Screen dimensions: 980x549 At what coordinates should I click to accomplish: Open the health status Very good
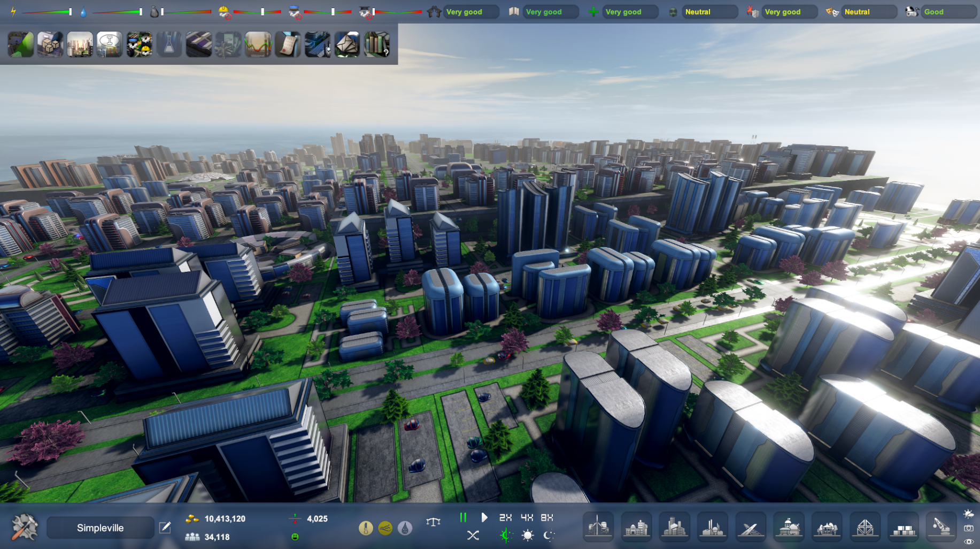[x=630, y=12]
